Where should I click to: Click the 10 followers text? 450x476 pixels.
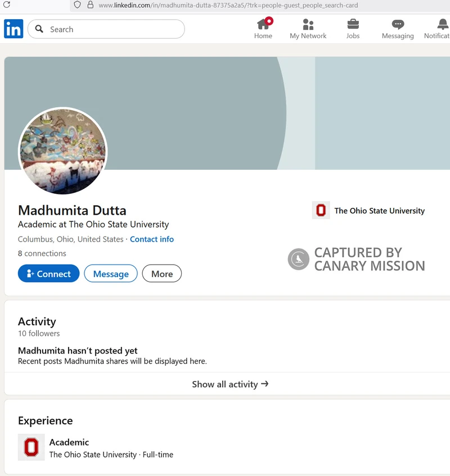pos(39,333)
